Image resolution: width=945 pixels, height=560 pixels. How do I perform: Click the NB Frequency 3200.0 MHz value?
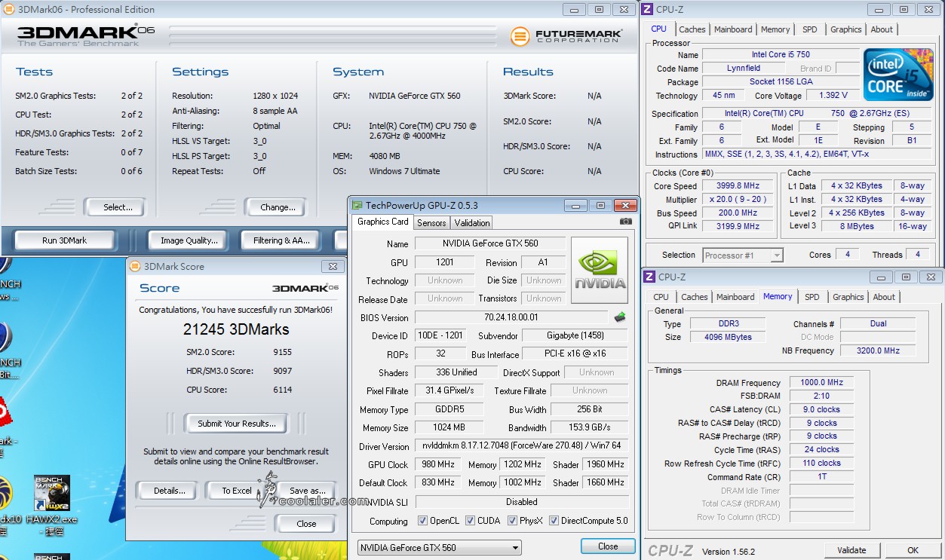878,351
